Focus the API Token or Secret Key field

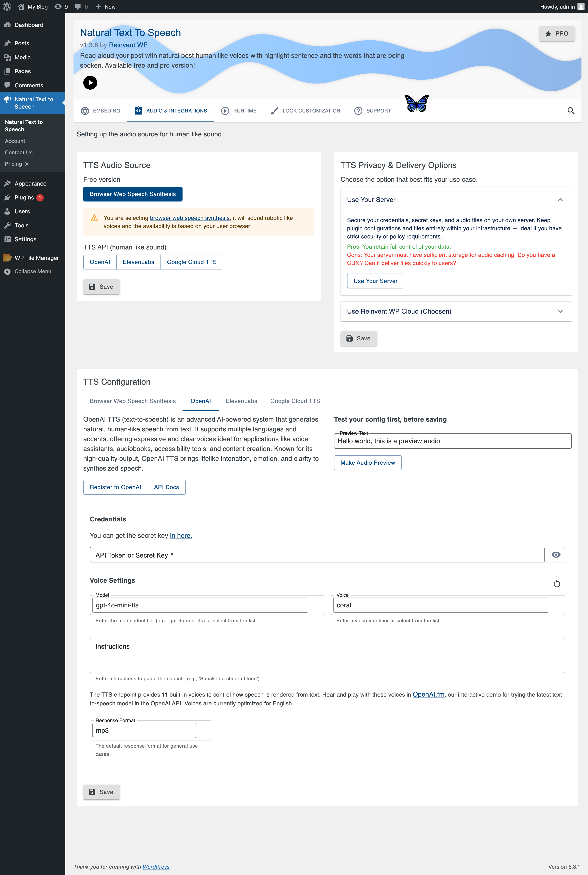click(317, 555)
